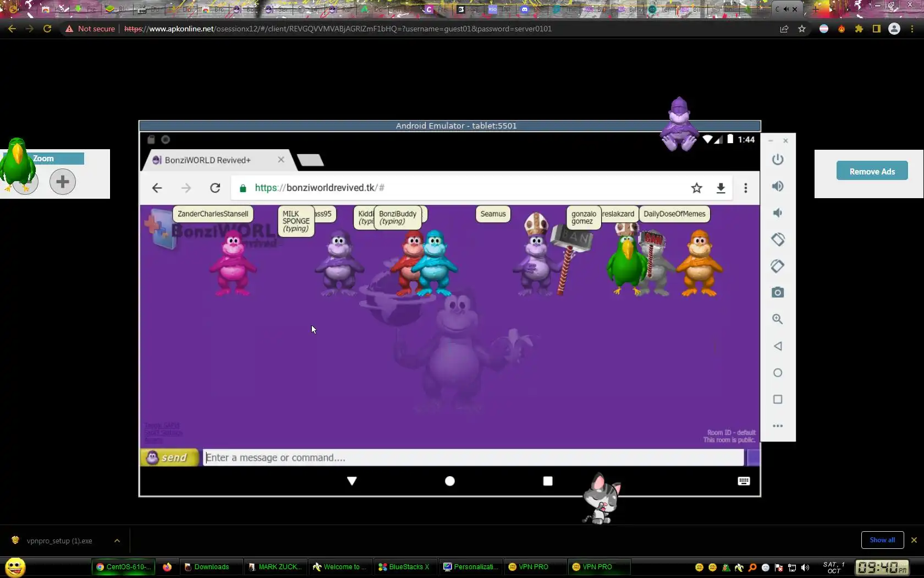Click the Remove Ads button
Viewport: 924px width, 578px height.
coord(872,171)
